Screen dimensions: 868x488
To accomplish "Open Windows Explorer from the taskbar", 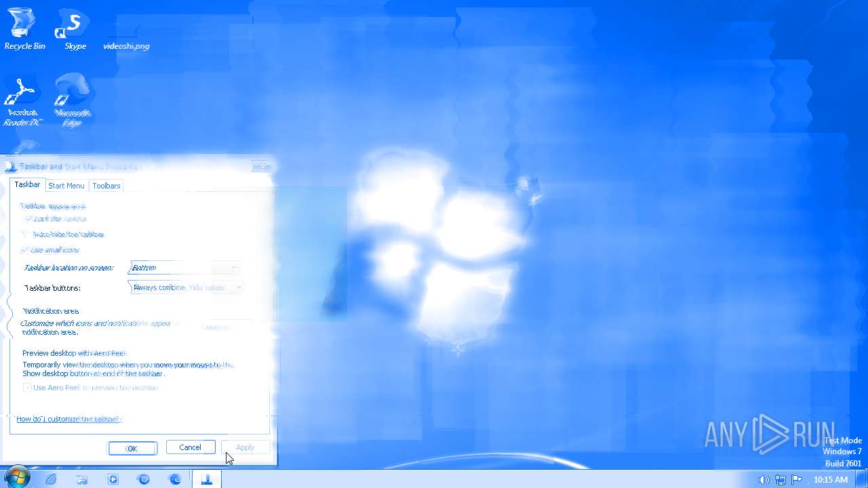I will (82, 479).
